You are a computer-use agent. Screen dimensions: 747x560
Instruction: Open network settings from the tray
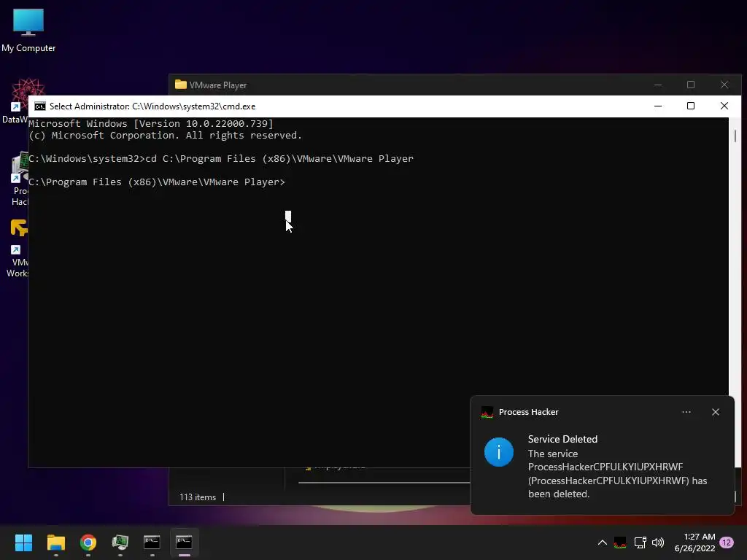[640, 542]
